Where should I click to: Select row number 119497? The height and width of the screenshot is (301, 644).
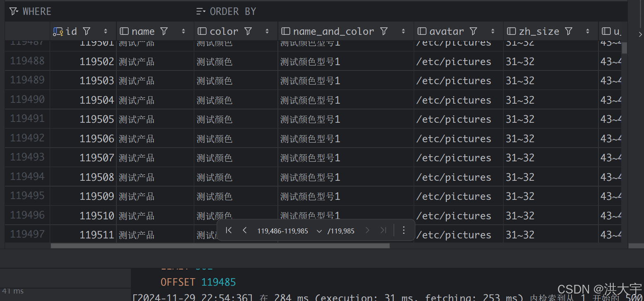(27, 234)
